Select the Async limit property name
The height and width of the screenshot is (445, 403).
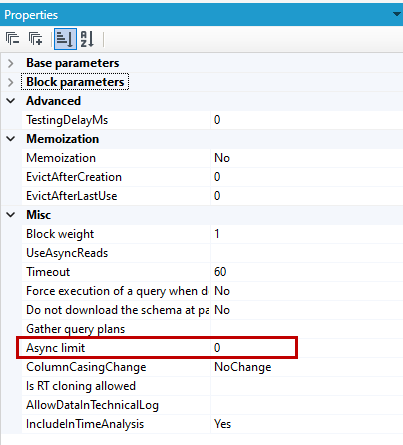pyautogui.click(x=55, y=348)
